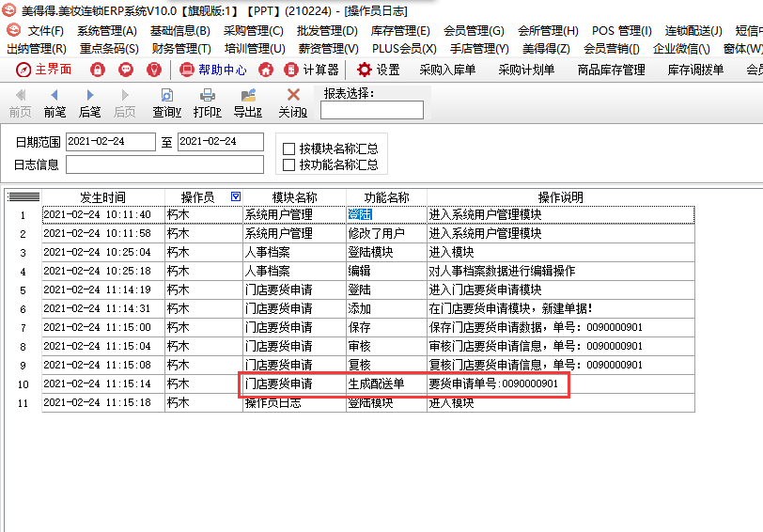Go to 后页 last page

pyautogui.click(x=125, y=103)
